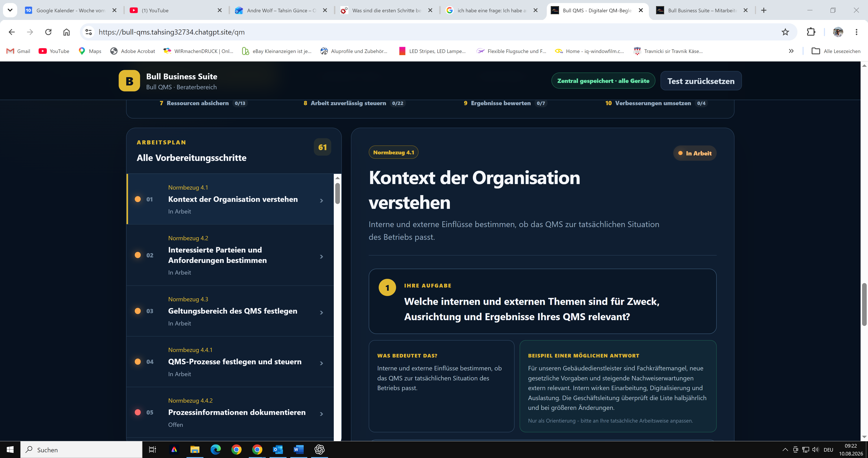This screenshot has height=458, width=868.
Task: Click the main page vertical scrollbar thumb
Action: pyautogui.click(x=864, y=304)
